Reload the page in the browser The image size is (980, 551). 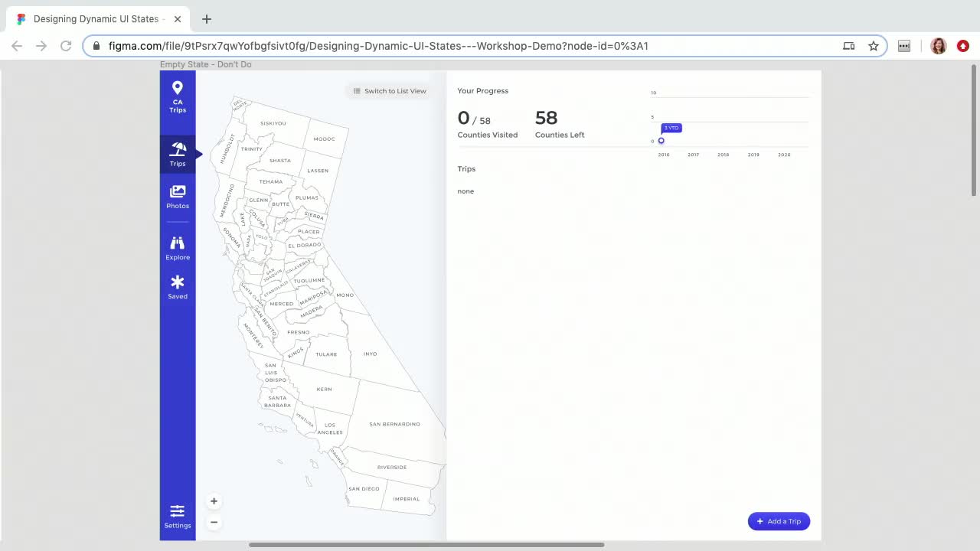(66, 46)
